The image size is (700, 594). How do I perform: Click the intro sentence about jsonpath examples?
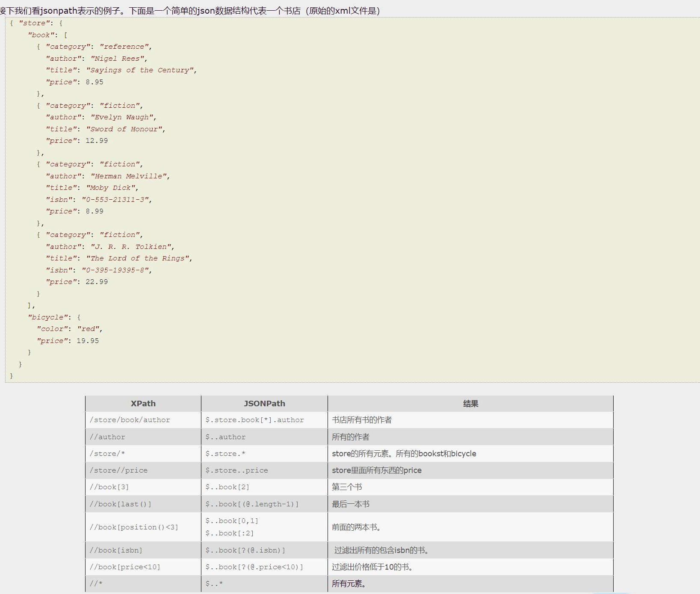pos(190,10)
